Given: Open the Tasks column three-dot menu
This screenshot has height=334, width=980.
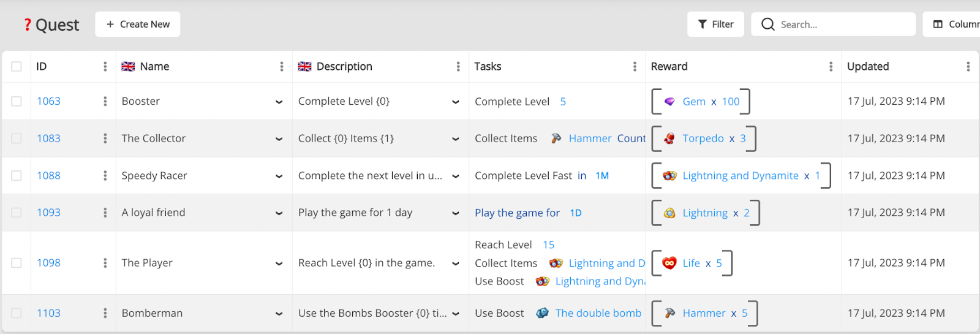Looking at the screenshot, I should coord(635,67).
